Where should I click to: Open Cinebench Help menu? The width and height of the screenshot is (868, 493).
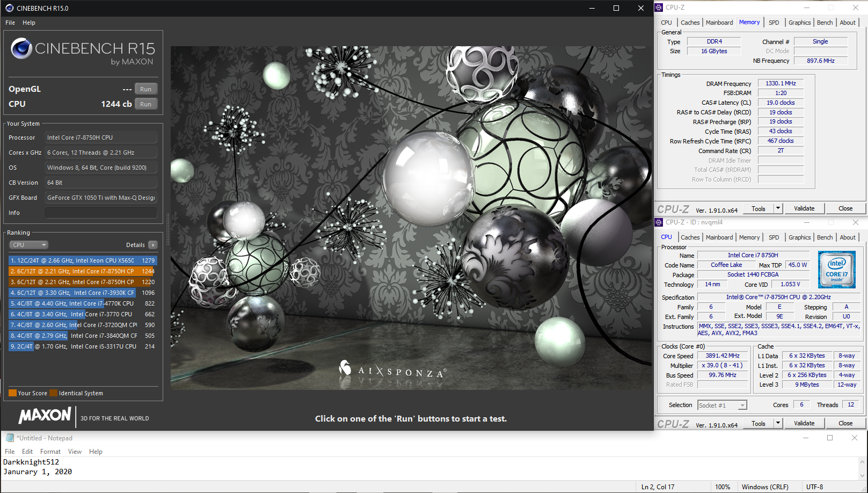(x=29, y=23)
